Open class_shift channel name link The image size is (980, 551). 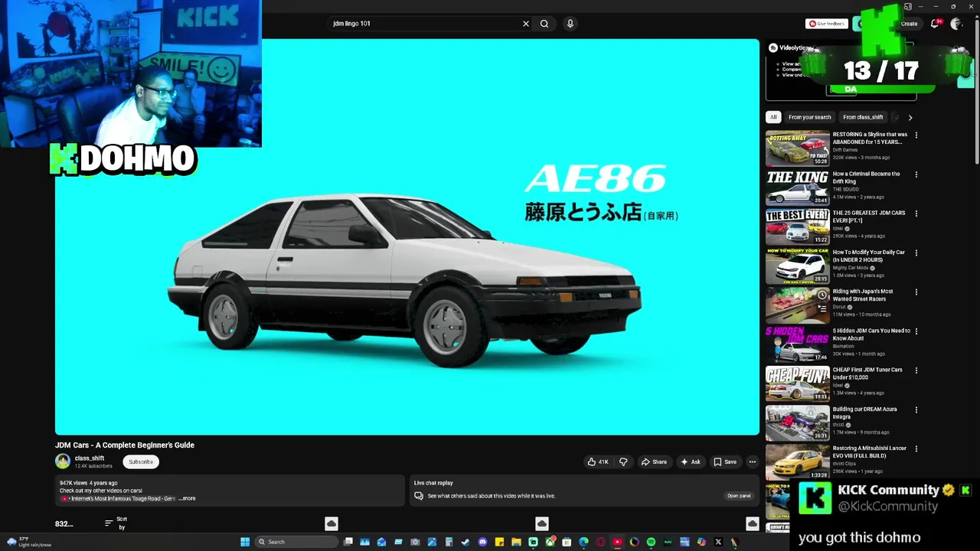coord(90,458)
